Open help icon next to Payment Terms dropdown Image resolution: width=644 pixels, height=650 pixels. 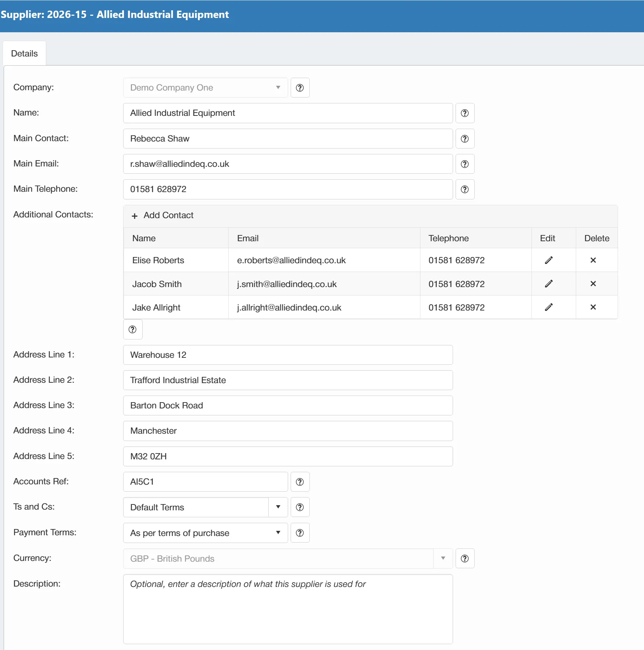pyautogui.click(x=300, y=533)
